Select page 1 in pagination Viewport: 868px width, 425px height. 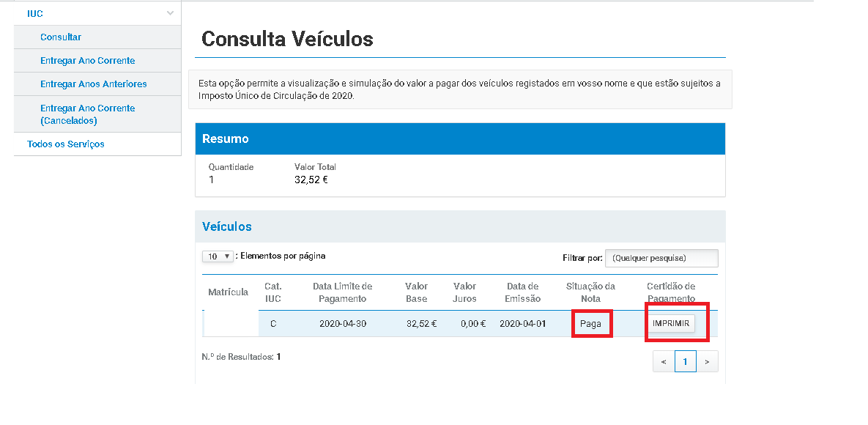[x=686, y=361]
